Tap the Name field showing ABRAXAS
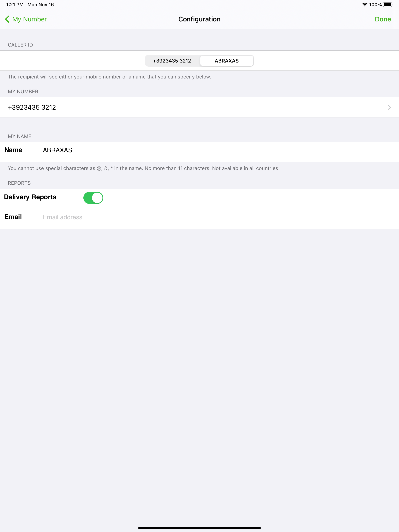The width and height of the screenshot is (399, 532). (57, 150)
